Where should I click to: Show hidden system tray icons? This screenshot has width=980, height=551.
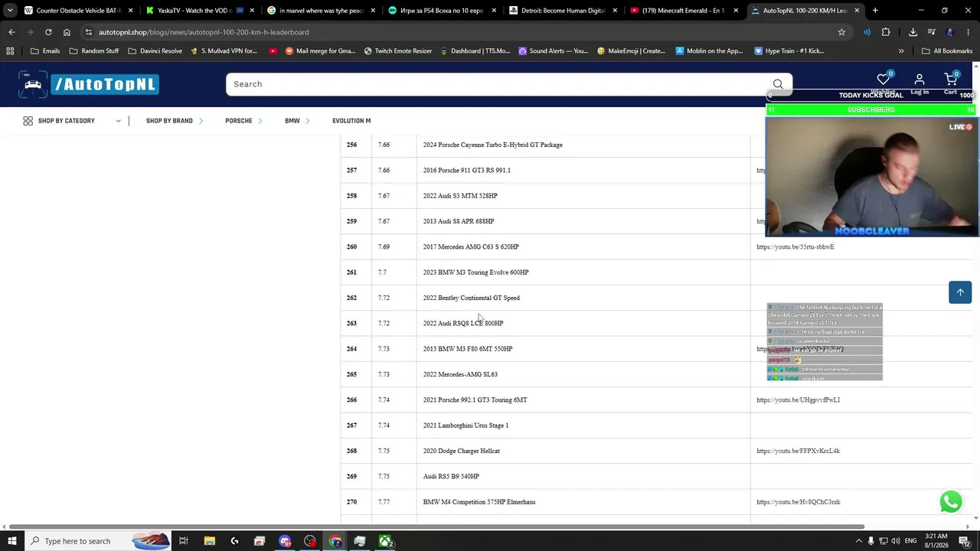click(x=857, y=541)
